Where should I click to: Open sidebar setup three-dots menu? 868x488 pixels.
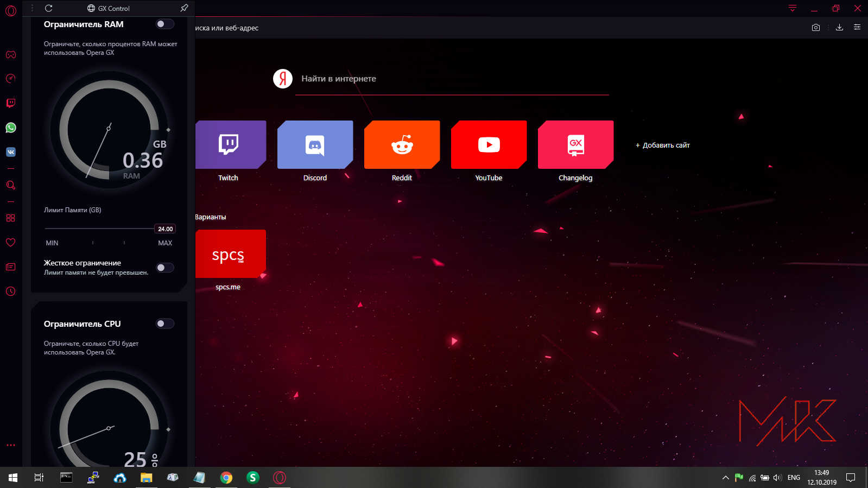[11, 445]
